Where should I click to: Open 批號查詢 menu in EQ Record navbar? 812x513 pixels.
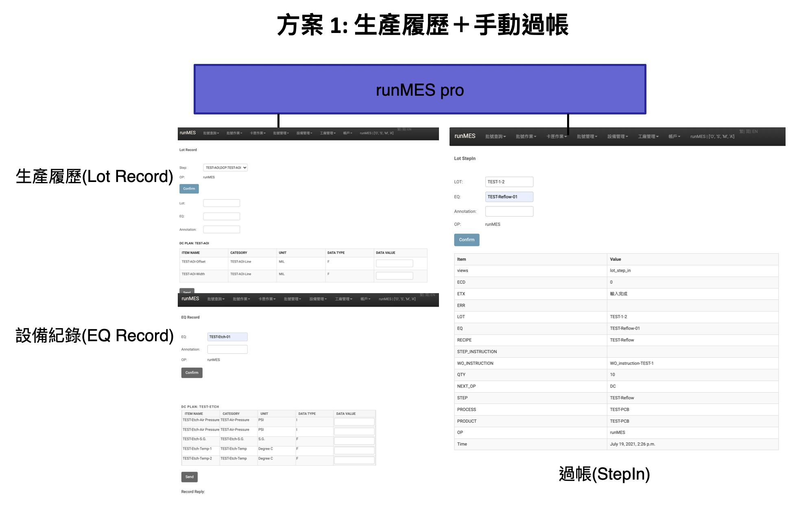(216, 299)
